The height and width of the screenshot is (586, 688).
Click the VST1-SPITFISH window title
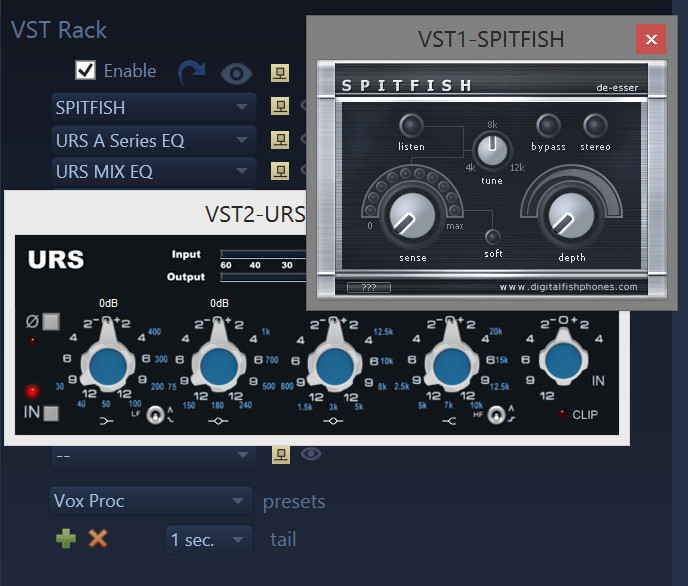491,39
